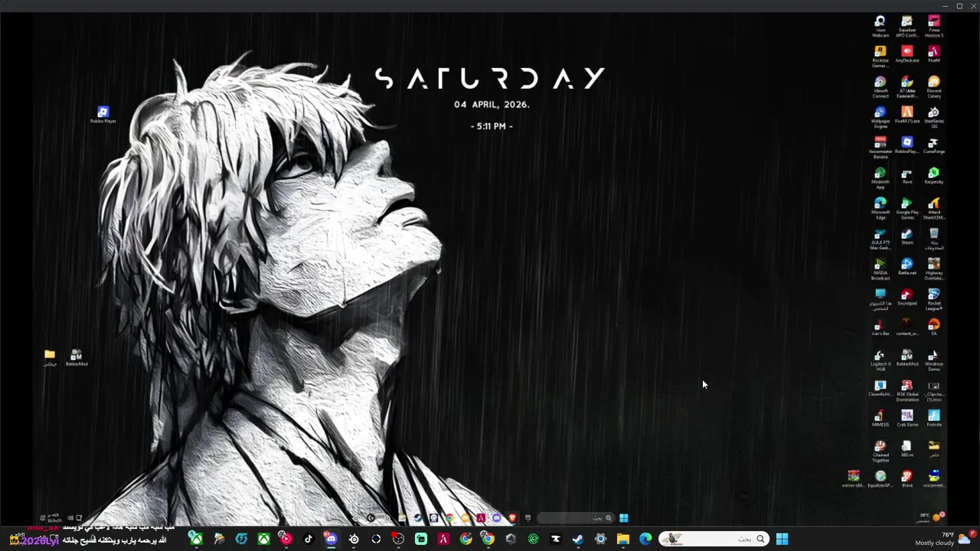Launch the Soundpad desktop shortcut
Image resolution: width=980 pixels, height=551 pixels.
(x=907, y=297)
